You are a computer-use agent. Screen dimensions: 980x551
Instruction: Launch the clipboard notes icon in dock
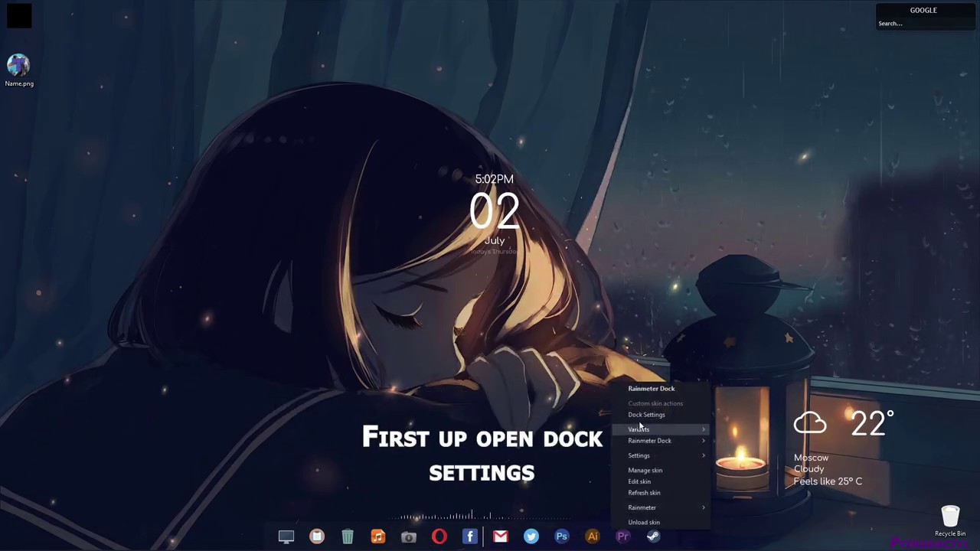pyautogui.click(x=317, y=536)
